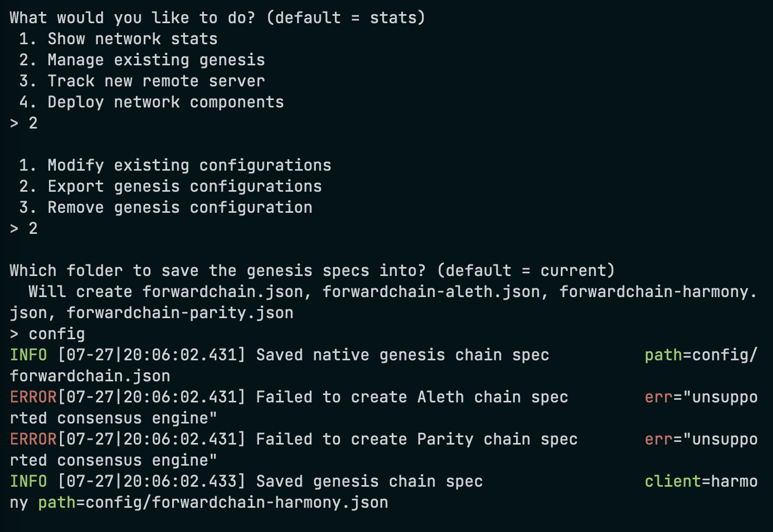This screenshot has height=532, width=773.
Task: Click the "What would you like to do?" prompt
Action: pyautogui.click(x=132, y=18)
